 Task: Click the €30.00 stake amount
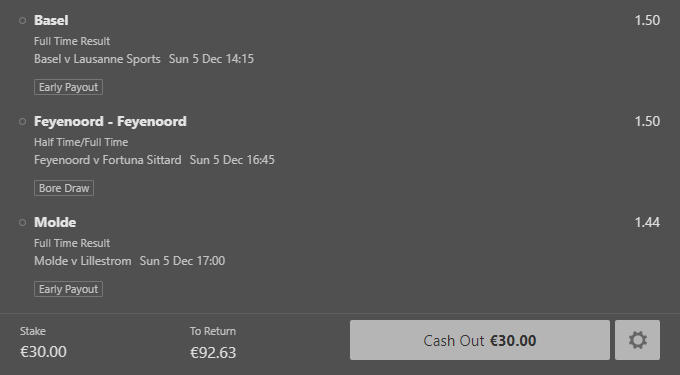tap(43, 352)
